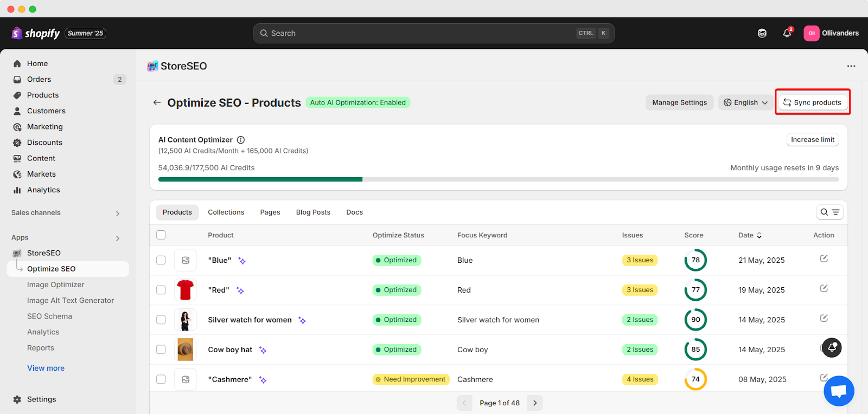Open Content in the sidebar
868x414 pixels.
tap(41, 158)
